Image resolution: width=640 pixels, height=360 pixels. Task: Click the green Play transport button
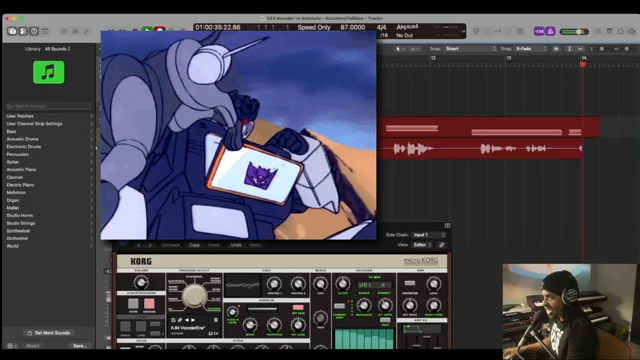click(147, 30)
